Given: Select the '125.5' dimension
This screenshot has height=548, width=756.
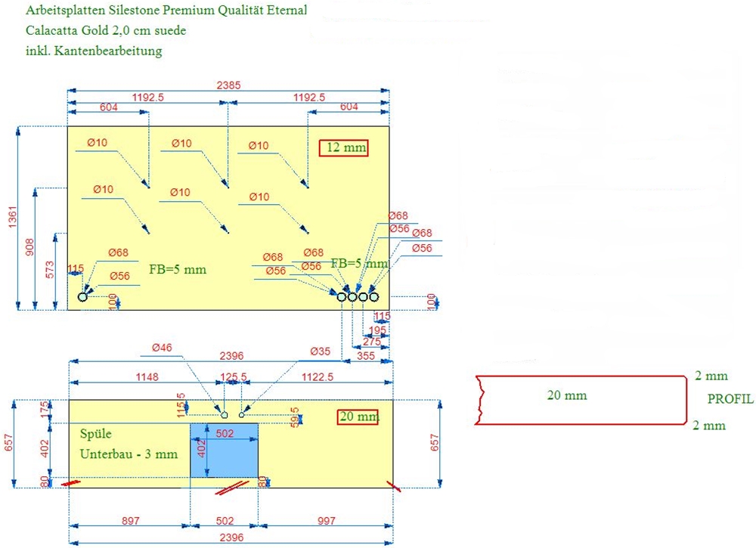Looking at the screenshot, I should pos(234,377).
